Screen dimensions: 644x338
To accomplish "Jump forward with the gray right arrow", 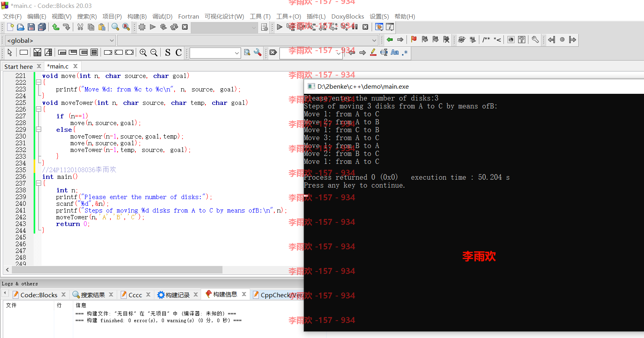I will 401,40.
